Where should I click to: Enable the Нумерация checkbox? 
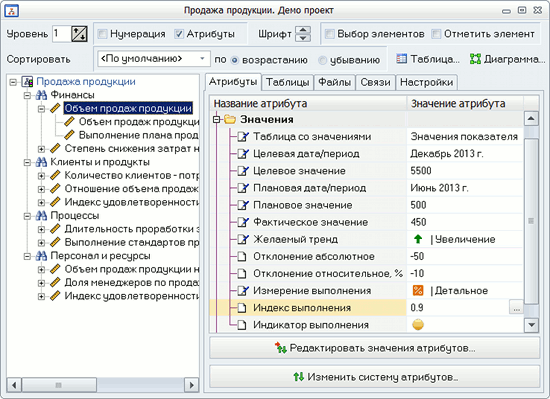102,34
